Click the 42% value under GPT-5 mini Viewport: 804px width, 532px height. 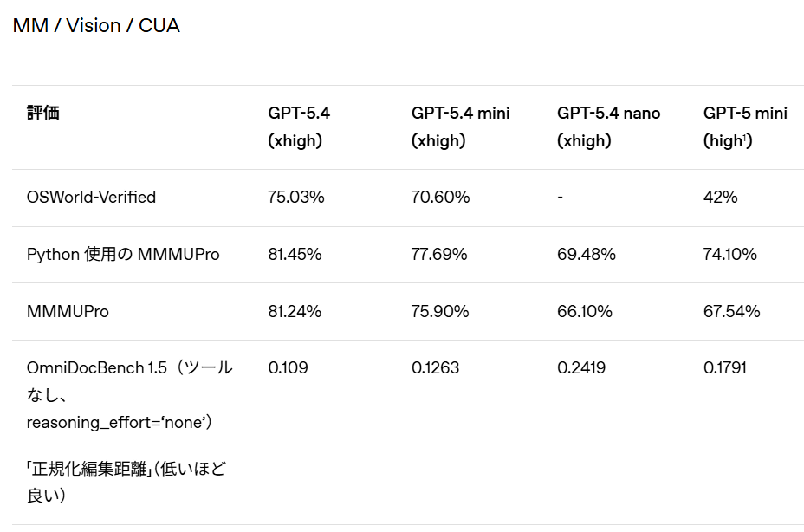[x=720, y=198]
